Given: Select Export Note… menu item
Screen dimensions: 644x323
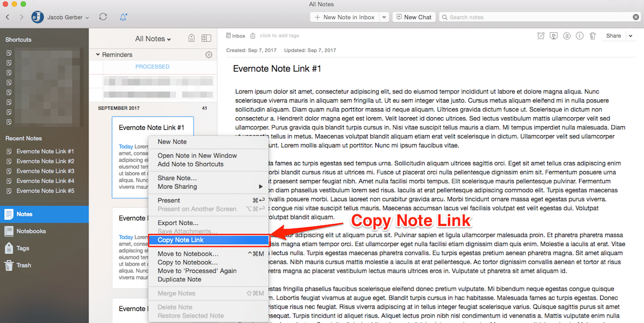Looking at the screenshot, I should click(x=208, y=223).
